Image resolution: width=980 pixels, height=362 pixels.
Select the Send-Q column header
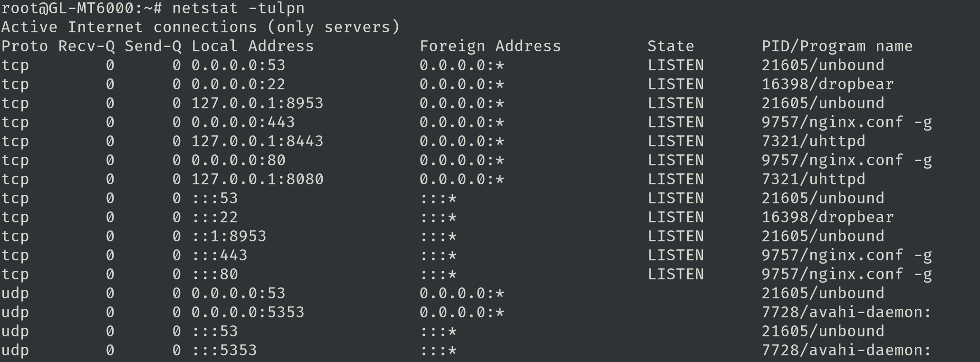pos(153,47)
